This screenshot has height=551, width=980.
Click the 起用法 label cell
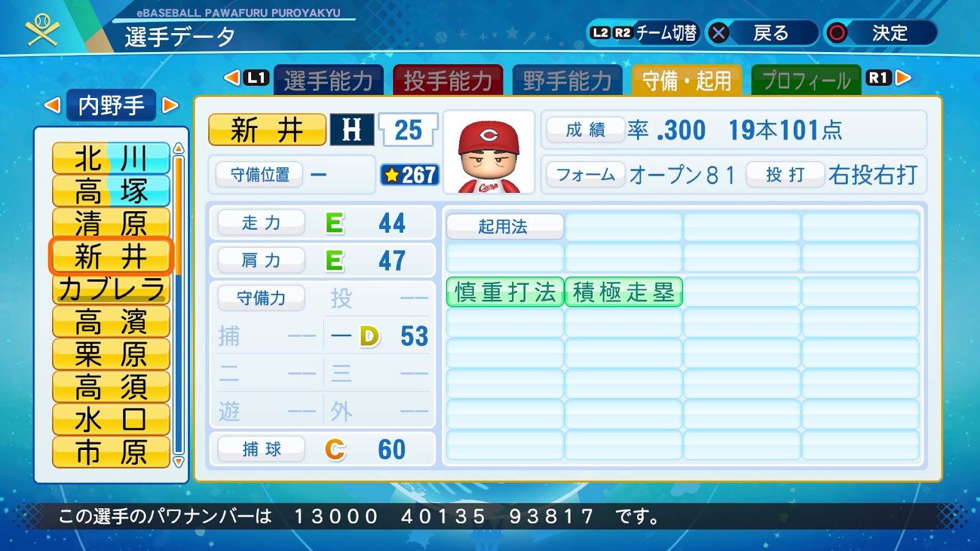(505, 227)
